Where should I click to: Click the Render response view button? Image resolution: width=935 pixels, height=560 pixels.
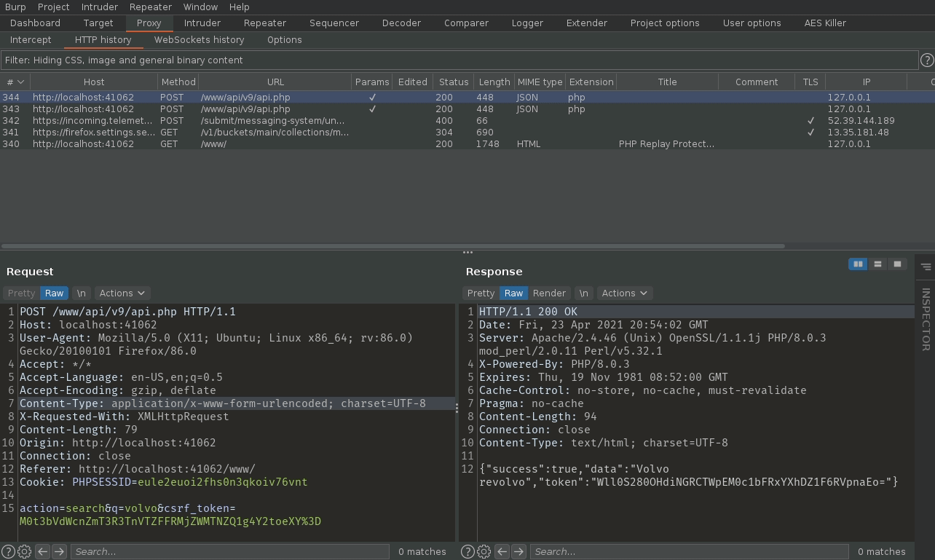549,293
